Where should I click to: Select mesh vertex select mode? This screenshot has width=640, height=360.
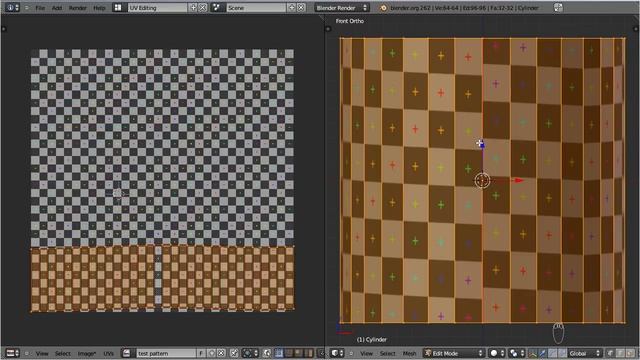click(x=610, y=353)
